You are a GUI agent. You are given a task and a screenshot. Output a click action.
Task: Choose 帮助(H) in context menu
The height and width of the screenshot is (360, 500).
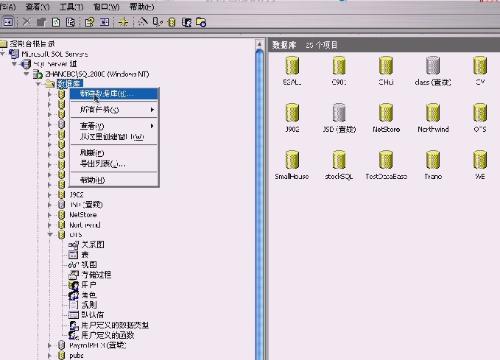tap(114, 180)
